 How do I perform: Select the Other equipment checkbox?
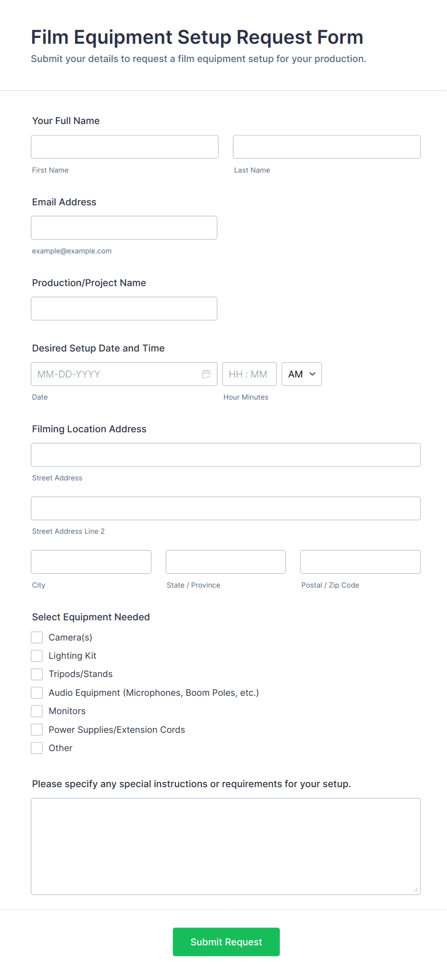[x=37, y=748]
